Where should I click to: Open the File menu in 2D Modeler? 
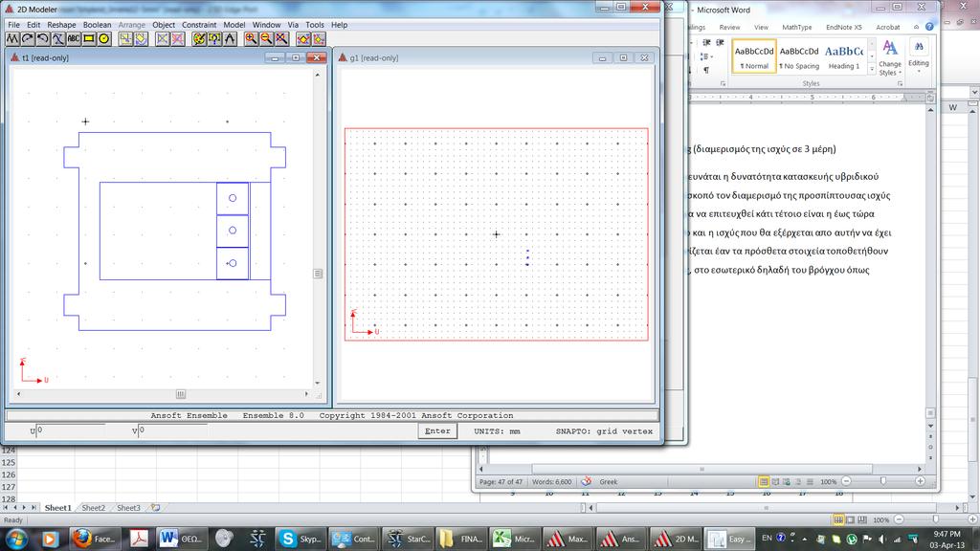tap(13, 25)
